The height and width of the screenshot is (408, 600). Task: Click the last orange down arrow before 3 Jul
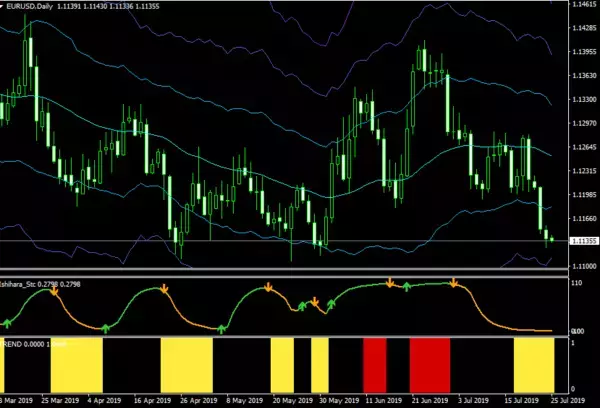click(x=453, y=283)
